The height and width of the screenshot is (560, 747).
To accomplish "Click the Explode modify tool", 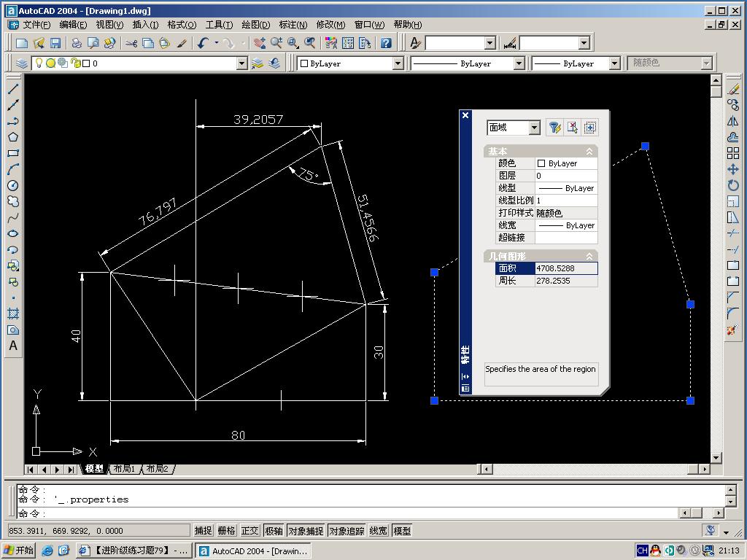I will point(733,330).
